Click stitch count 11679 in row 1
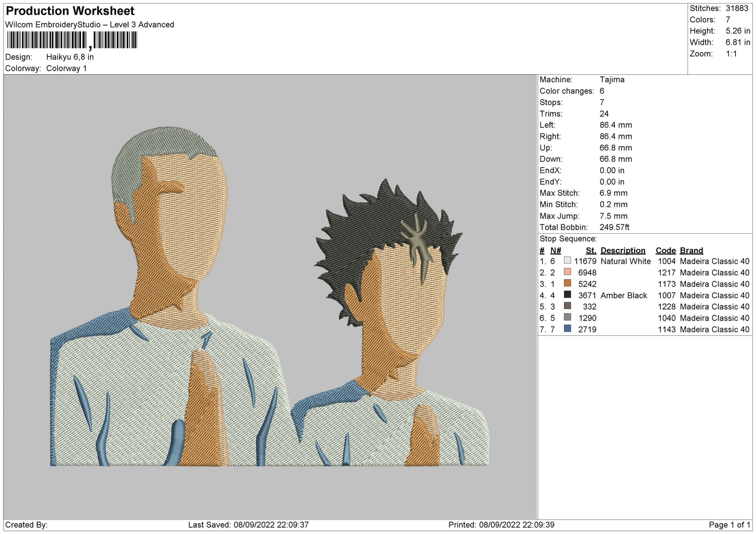 point(585,261)
